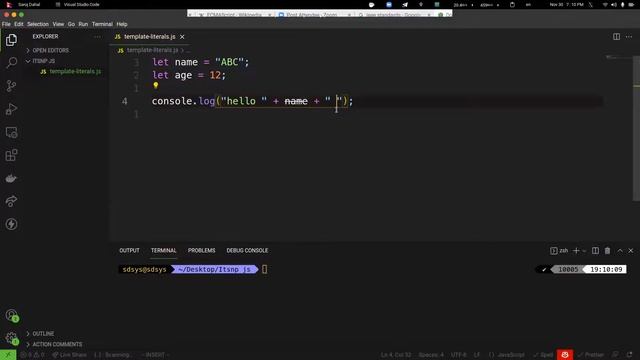This screenshot has height=360, width=640.
Task: Open the Manage gear icon
Action: coord(11,338)
